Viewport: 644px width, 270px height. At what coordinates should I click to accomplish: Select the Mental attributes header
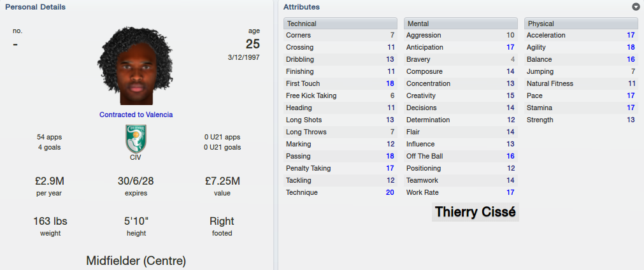(x=461, y=24)
